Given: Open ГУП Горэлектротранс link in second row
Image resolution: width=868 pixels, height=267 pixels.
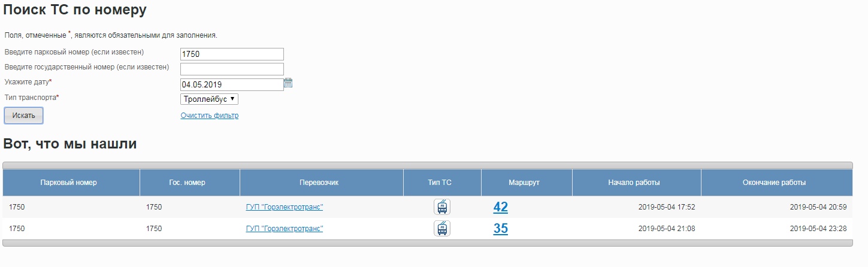Looking at the screenshot, I should click(x=284, y=229).
